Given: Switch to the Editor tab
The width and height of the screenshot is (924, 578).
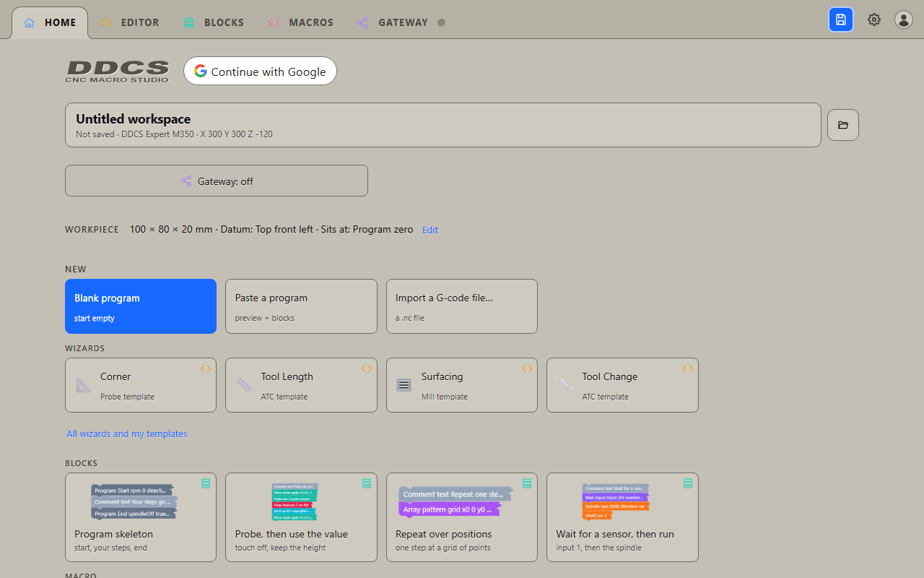Looking at the screenshot, I should click(129, 22).
